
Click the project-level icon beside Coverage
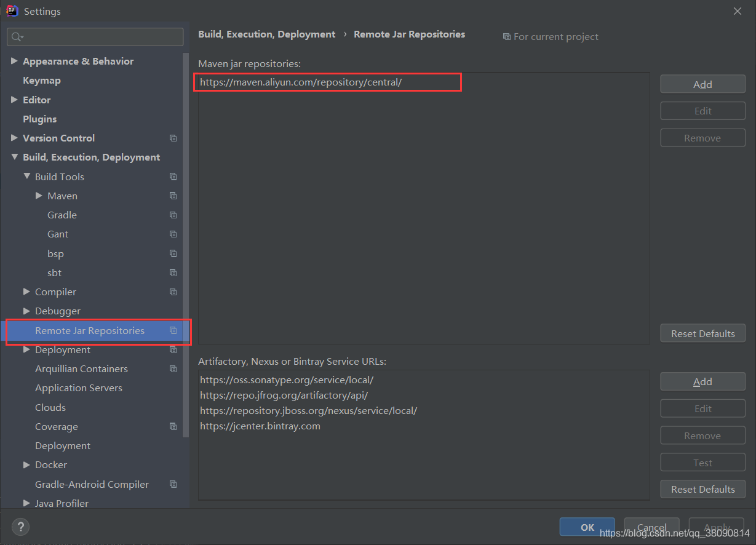[173, 426]
